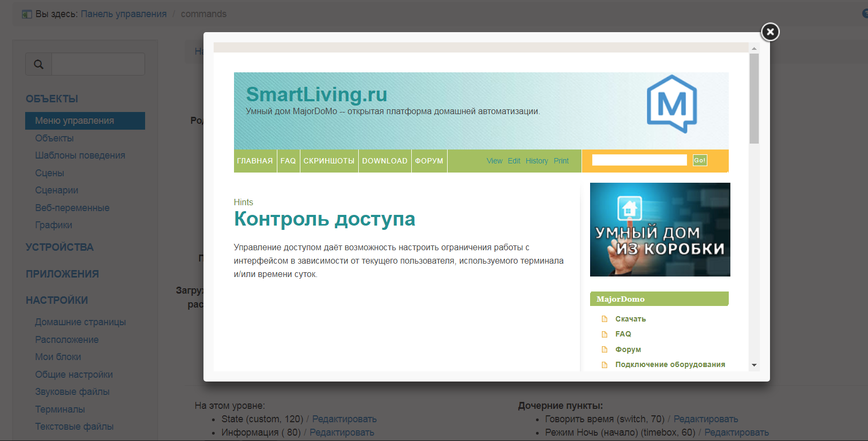Open Домашние страницы in the sidebar

(80, 322)
